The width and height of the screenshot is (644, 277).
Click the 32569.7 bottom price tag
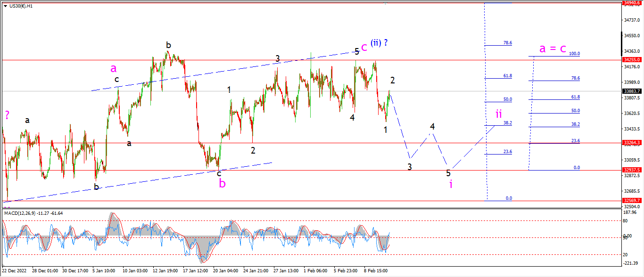pyautogui.click(x=631, y=200)
